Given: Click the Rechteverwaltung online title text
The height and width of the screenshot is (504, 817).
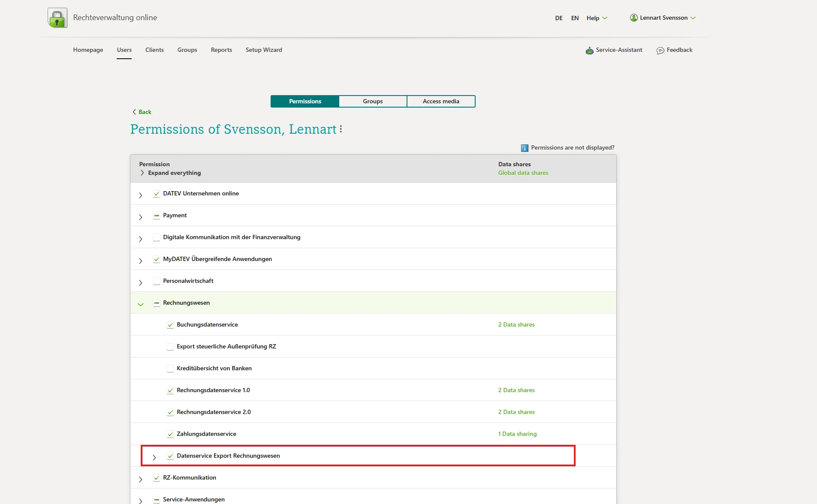Looking at the screenshot, I should tap(115, 18).
